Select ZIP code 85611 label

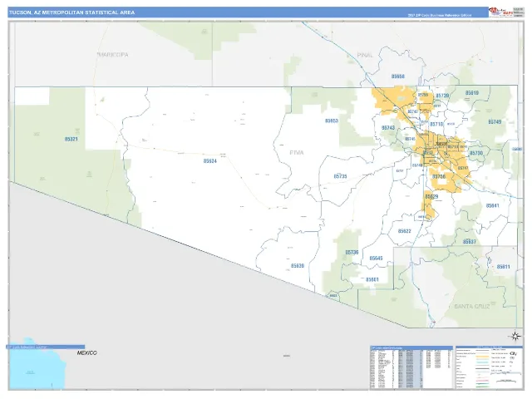(x=504, y=267)
